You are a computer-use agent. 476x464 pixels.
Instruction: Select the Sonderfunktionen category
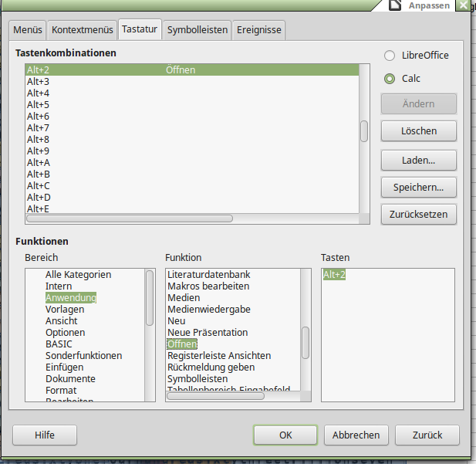click(84, 355)
